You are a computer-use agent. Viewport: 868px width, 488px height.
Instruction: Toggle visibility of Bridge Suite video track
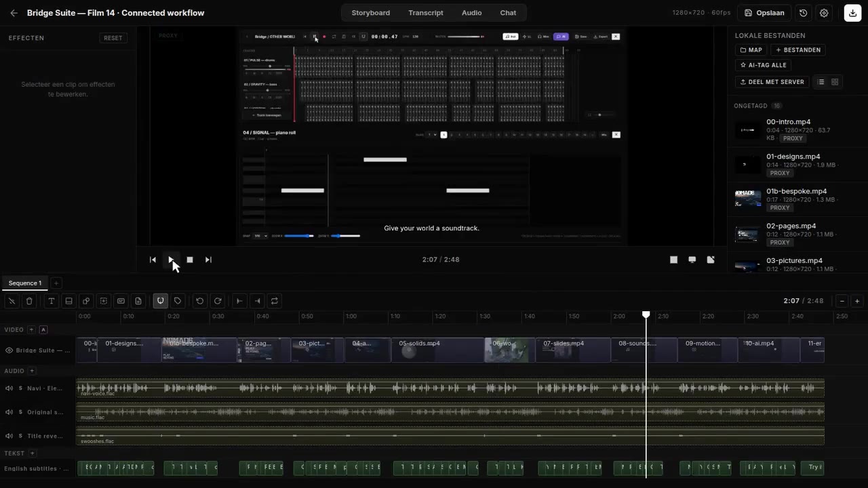click(x=9, y=350)
